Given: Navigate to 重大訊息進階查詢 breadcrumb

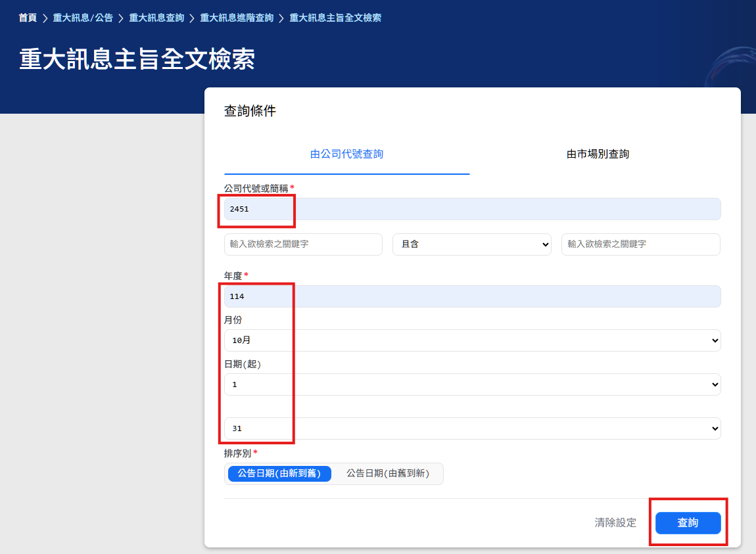Looking at the screenshot, I should pos(237,18).
